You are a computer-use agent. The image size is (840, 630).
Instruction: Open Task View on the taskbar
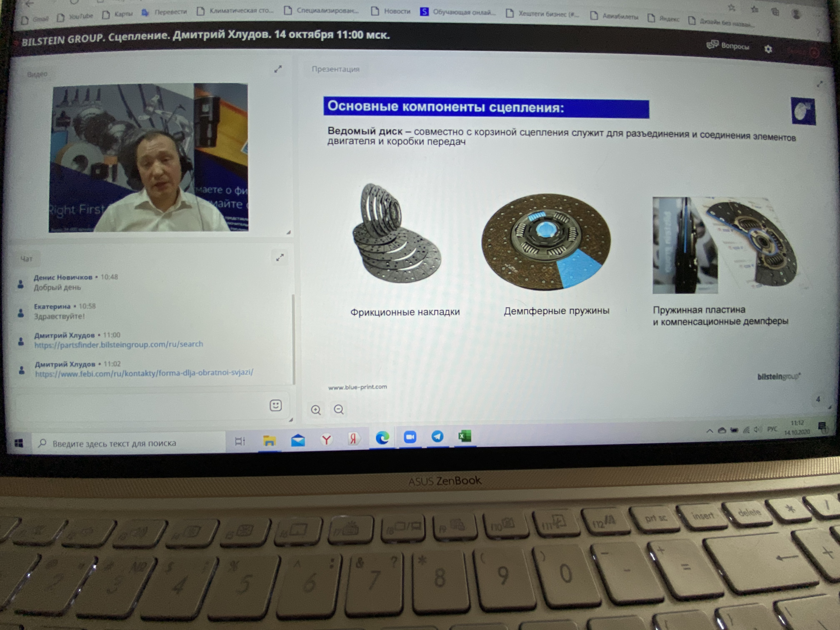pyautogui.click(x=240, y=441)
